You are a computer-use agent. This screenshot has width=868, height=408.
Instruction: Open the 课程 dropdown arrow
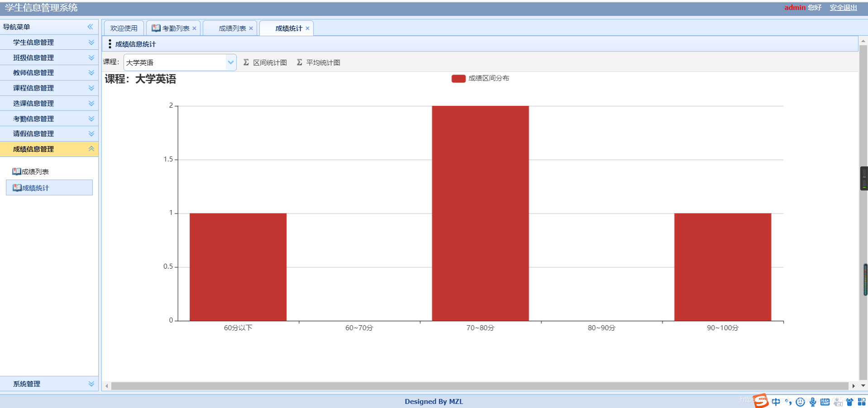[231, 62]
